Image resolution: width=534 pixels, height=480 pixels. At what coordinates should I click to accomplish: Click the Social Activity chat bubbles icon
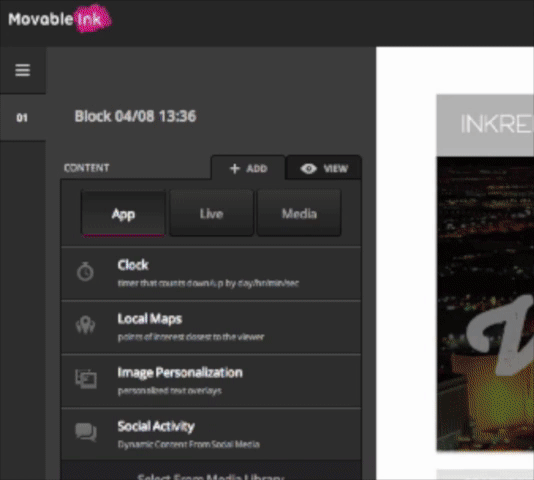(86, 432)
